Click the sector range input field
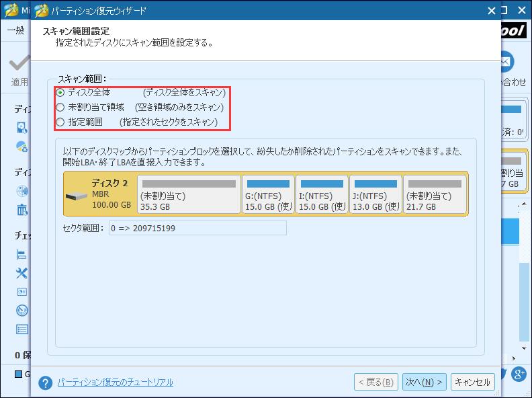The width and height of the screenshot is (532, 398). 197,229
